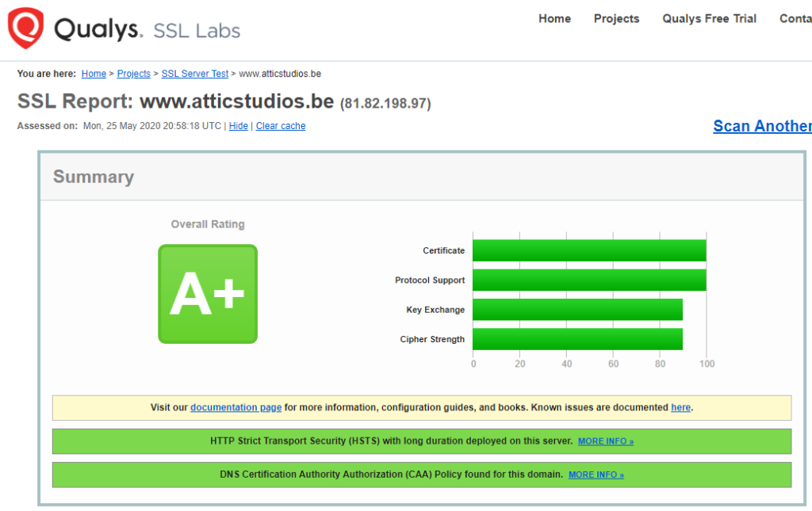The width and height of the screenshot is (812, 511).
Task: Go to SSL Server Test breadcrumb link
Action: [195, 74]
